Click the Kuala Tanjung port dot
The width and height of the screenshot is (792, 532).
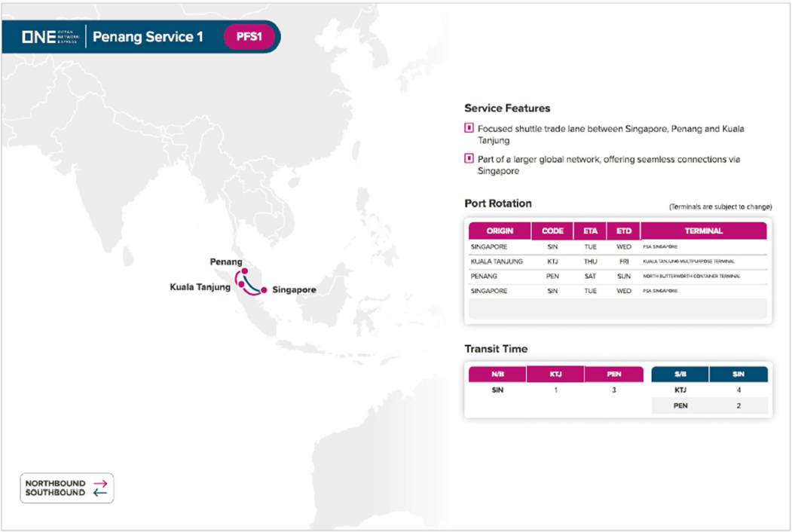240,284
